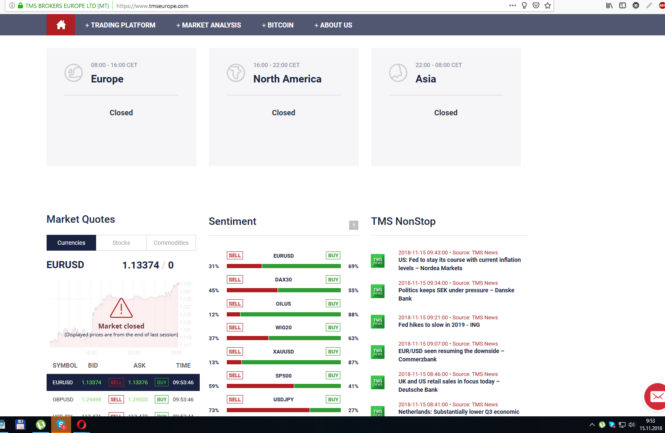Image resolution: width=665 pixels, height=433 pixels.
Task: Click SELL for OILUS sentiment
Action: [x=235, y=304]
